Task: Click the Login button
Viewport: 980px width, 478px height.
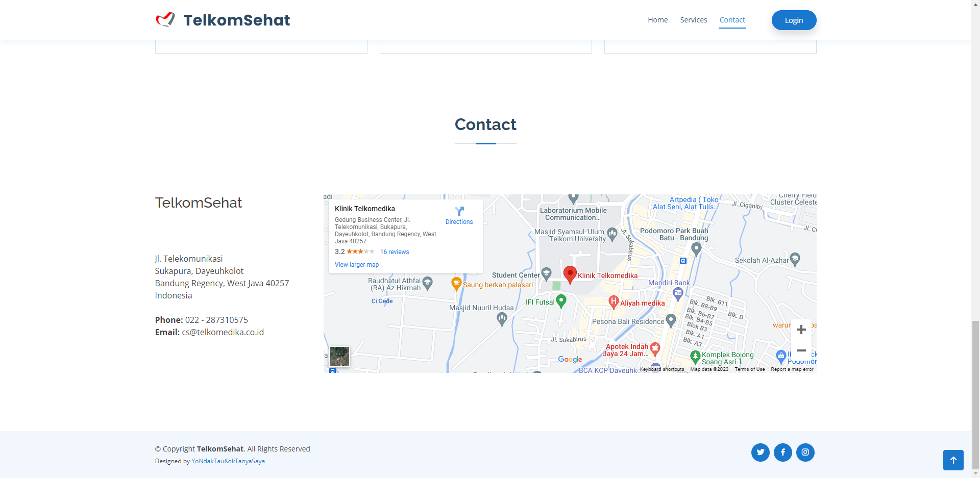Action: pyautogui.click(x=794, y=20)
